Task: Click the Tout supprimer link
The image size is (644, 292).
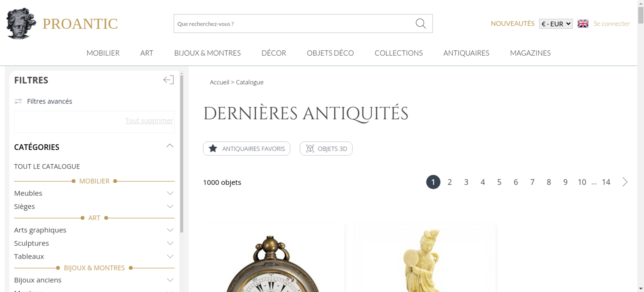Action: point(149,121)
